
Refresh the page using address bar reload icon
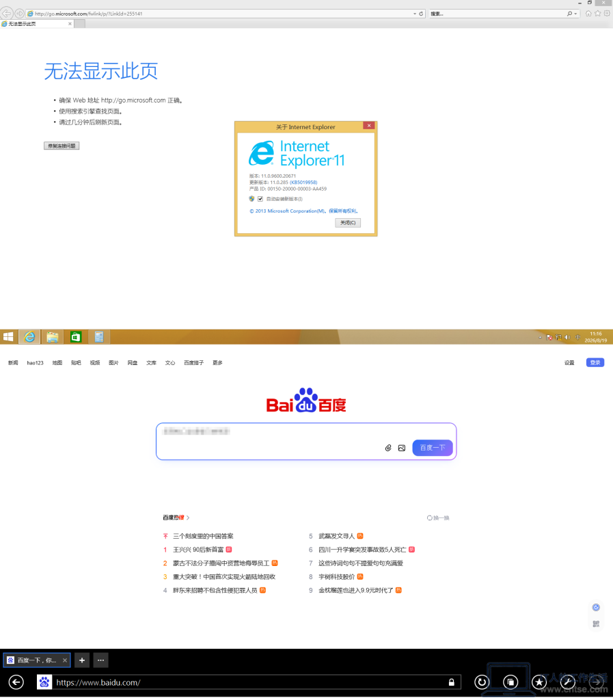point(421,14)
